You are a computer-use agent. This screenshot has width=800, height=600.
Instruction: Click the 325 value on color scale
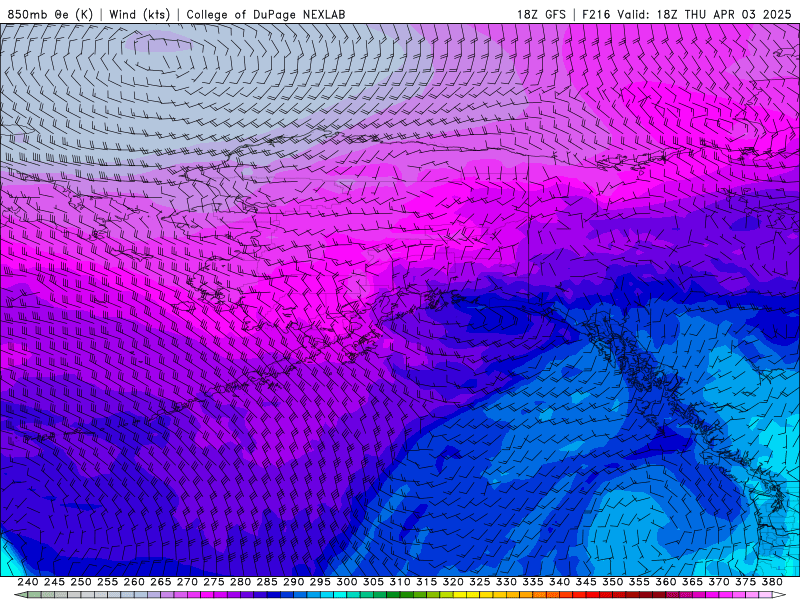coord(480,582)
